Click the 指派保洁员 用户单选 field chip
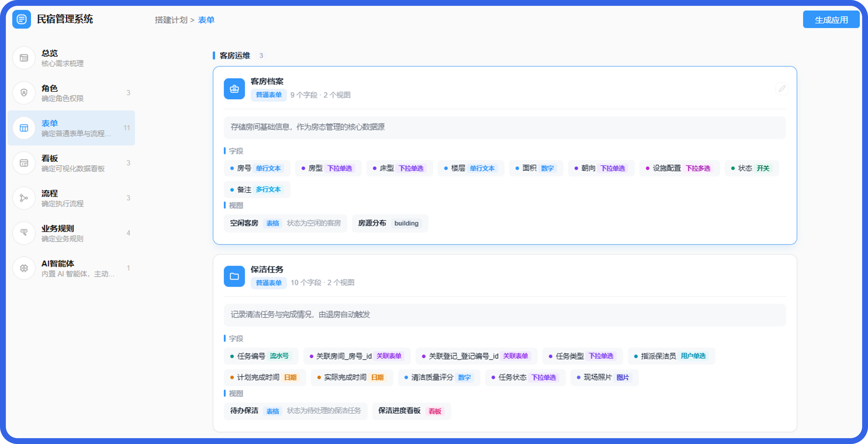The image size is (868, 444). [x=671, y=356]
